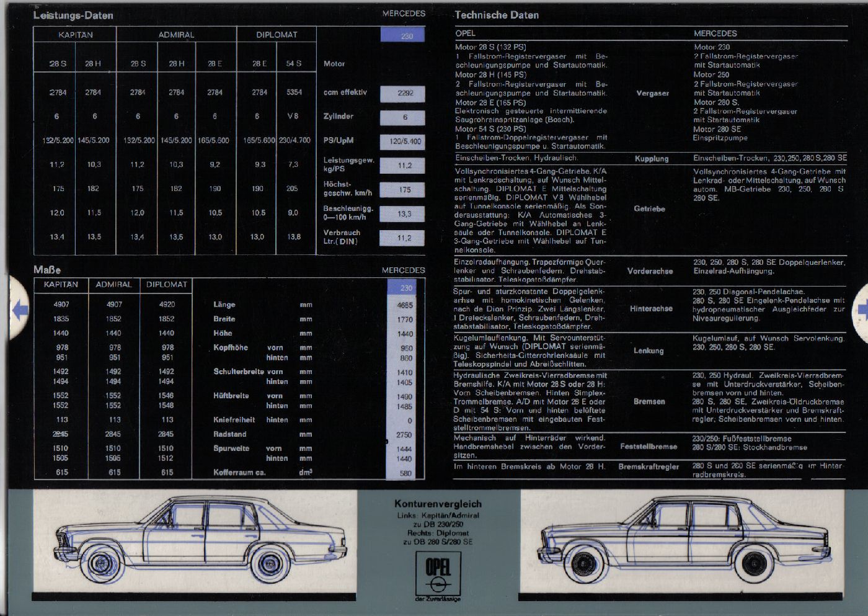Viewport: 868px width, 616px height.
Task: Click the 'Bremsen' row label
Action: point(649,401)
